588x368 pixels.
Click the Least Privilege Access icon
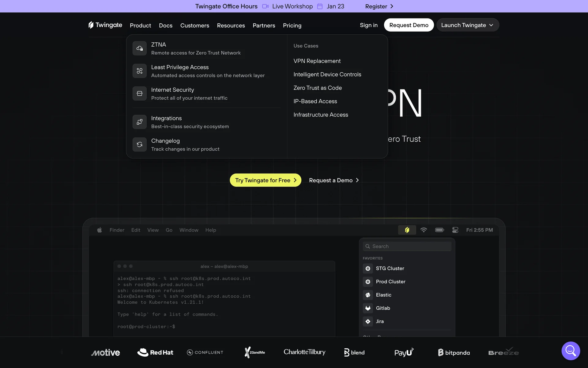point(139,71)
